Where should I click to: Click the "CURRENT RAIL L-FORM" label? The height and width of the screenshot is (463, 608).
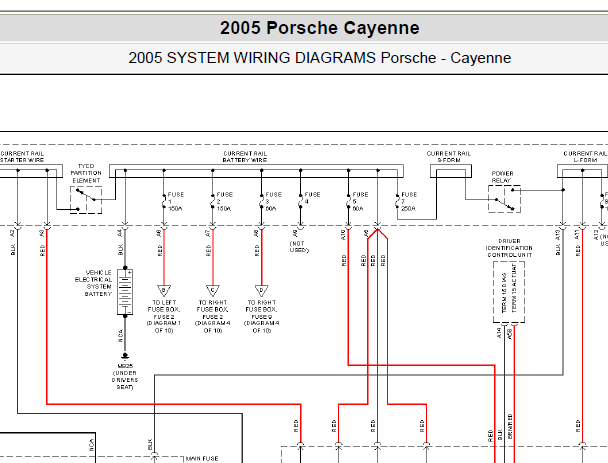(585, 157)
